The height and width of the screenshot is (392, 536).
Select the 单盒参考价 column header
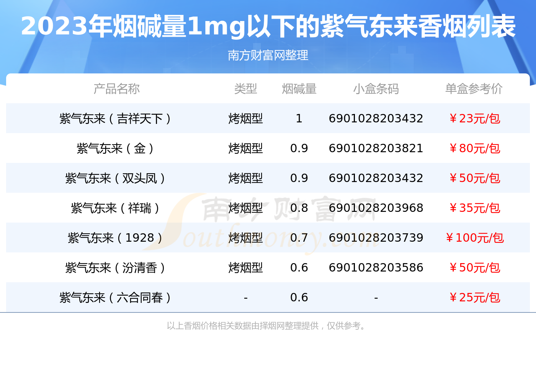pos(474,89)
